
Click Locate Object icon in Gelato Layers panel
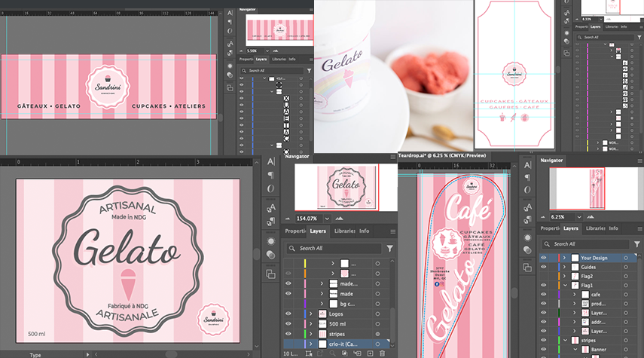click(332, 353)
